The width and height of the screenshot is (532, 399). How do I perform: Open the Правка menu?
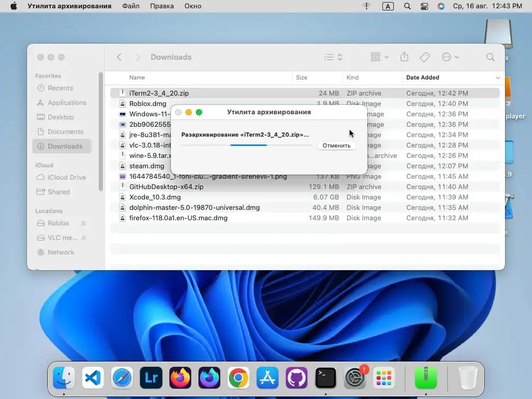pos(162,6)
